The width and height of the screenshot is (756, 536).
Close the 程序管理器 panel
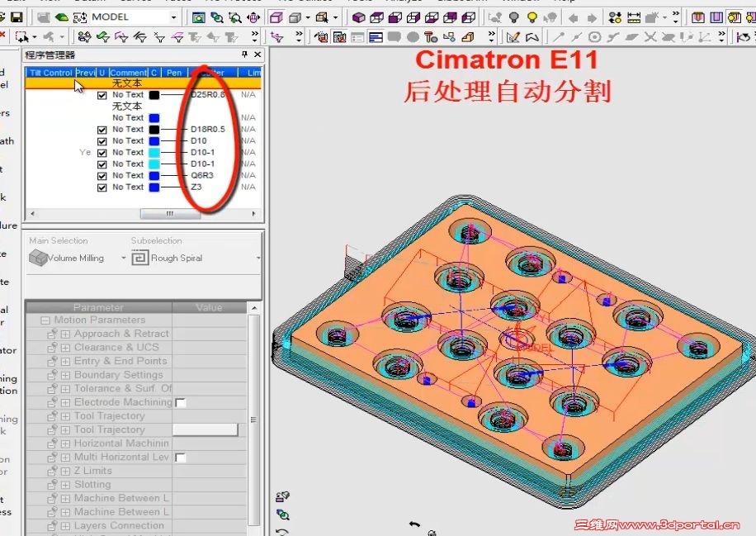pyautogui.click(x=258, y=55)
